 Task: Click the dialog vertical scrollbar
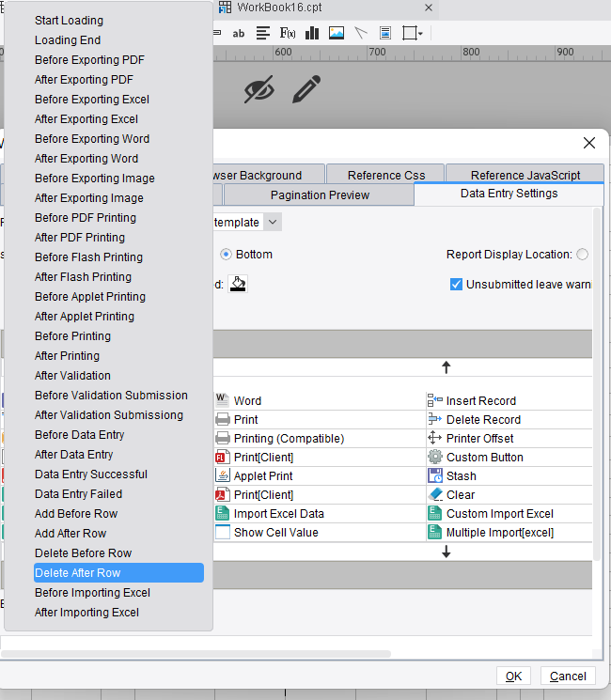pos(597,384)
